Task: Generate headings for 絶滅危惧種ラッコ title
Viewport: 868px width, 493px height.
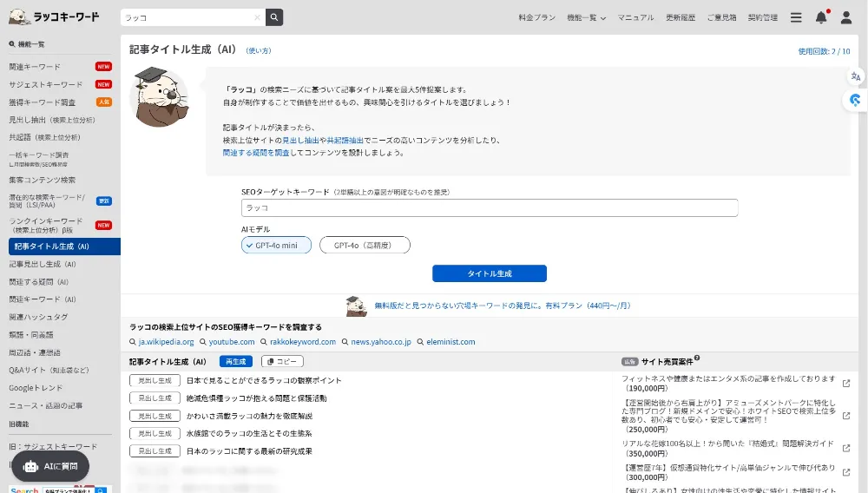Action: [x=155, y=398]
